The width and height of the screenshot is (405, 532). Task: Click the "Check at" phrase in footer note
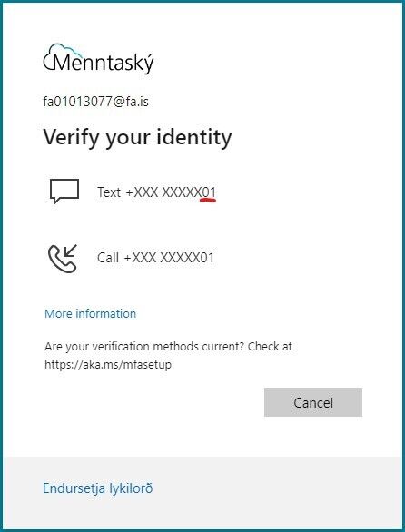click(x=271, y=347)
